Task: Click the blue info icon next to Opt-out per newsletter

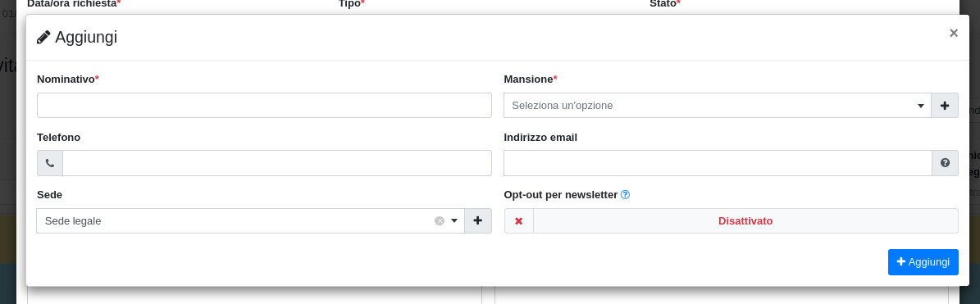Action: click(x=625, y=195)
